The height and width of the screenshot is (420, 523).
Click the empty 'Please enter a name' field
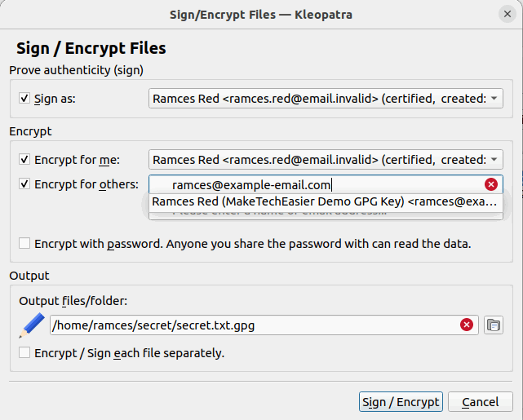326,214
